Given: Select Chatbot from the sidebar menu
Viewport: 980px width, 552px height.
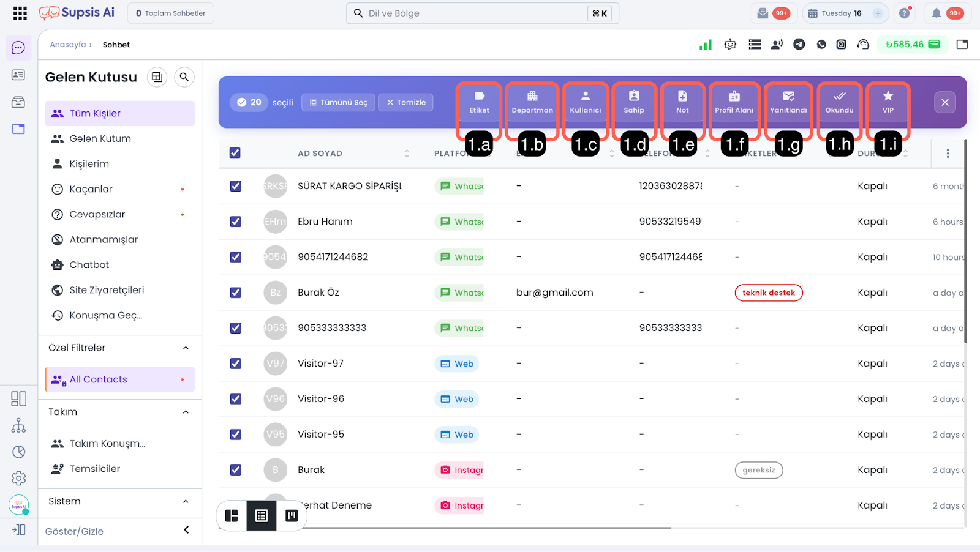Looking at the screenshot, I should point(89,265).
